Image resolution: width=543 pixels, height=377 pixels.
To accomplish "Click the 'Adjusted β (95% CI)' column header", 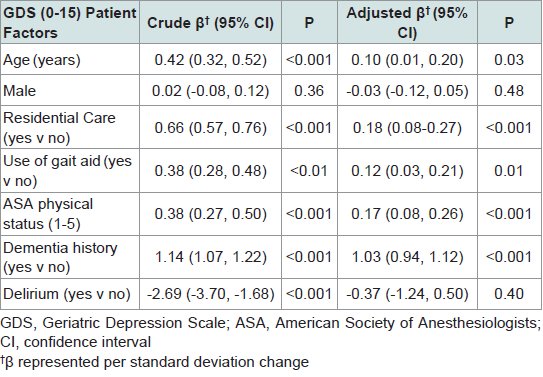I will tap(407, 23).
